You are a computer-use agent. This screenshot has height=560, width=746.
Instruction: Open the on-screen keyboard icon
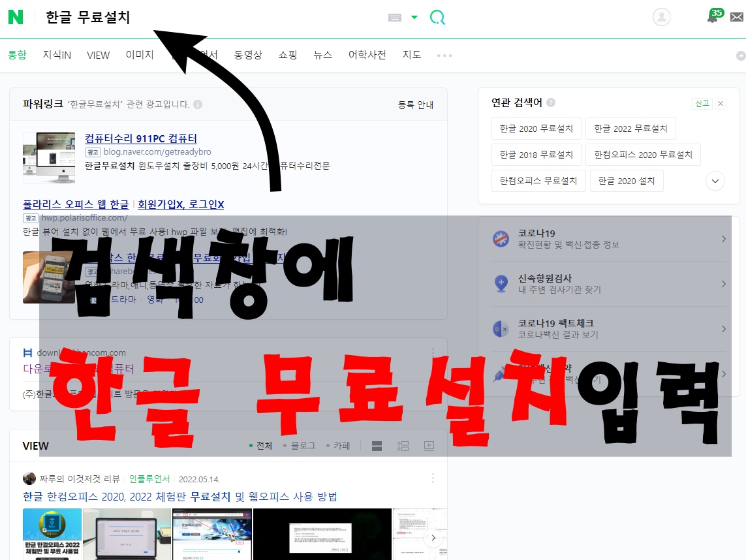(x=395, y=18)
